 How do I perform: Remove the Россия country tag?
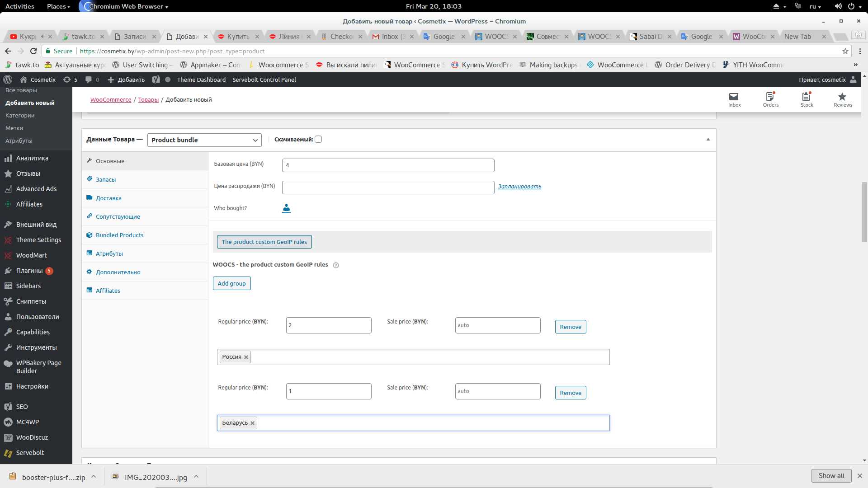[246, 357]
